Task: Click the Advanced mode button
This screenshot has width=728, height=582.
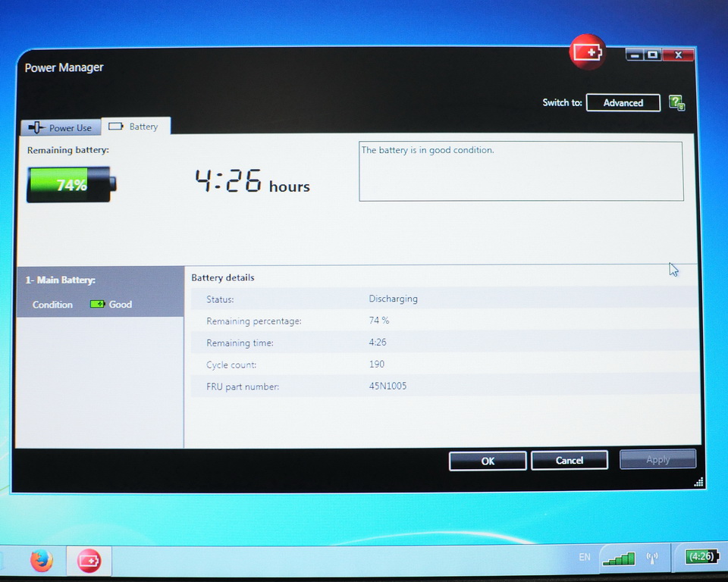Action: point(623,102)
